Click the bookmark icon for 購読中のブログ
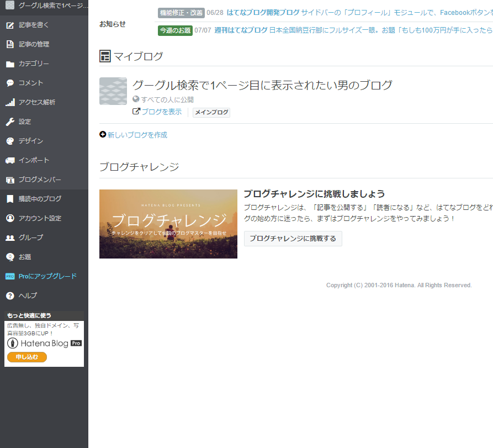 pos(10,199)
